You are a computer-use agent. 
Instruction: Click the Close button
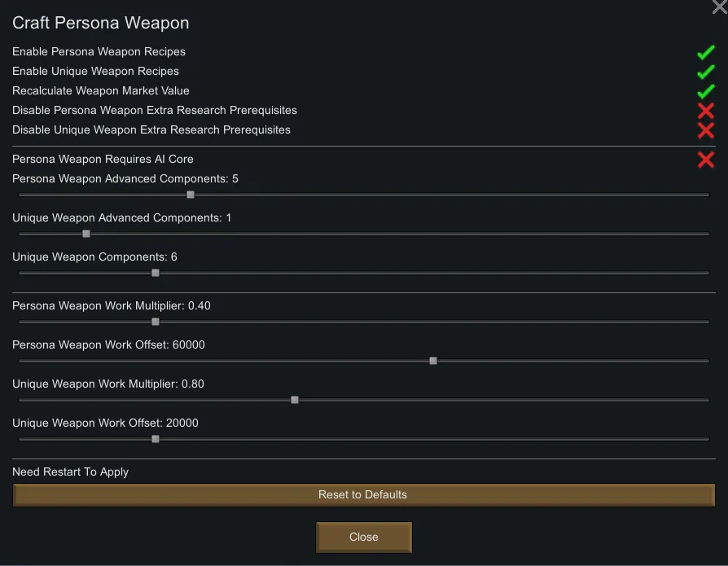[364, 537]
